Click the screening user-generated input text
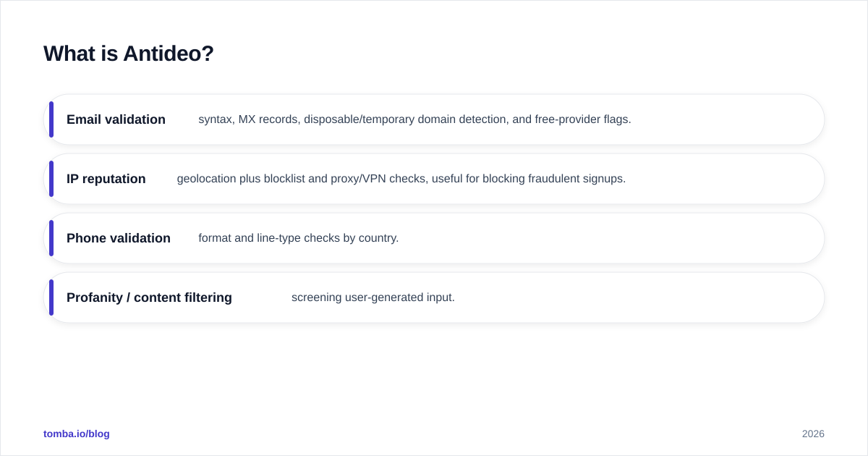Viewport: 868px width, 456px height. tap(373, 297)
